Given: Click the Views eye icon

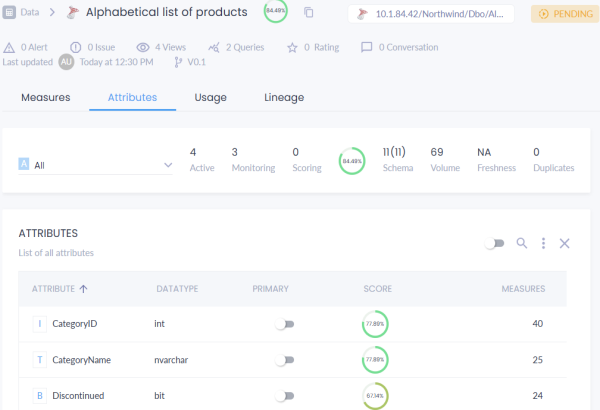Looking at the screenshot, I should 143,47.
